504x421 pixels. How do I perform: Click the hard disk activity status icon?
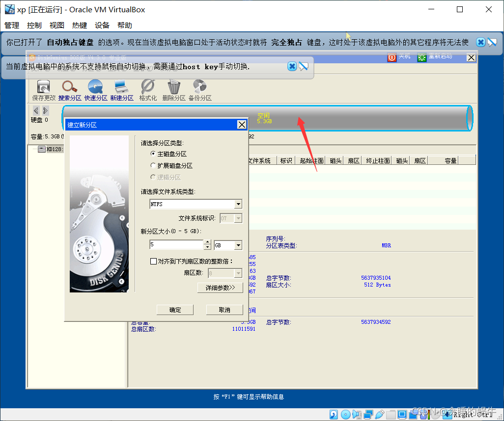tap(334, 414)
